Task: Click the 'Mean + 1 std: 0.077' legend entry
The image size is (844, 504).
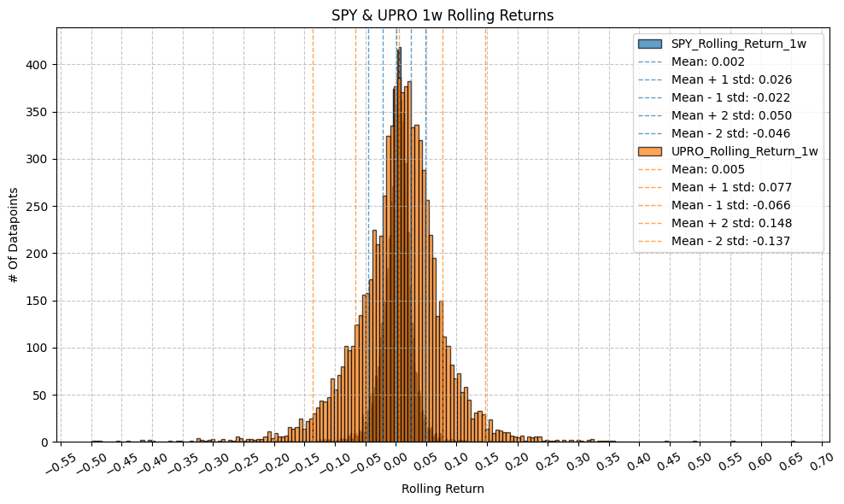Action: 731,187
